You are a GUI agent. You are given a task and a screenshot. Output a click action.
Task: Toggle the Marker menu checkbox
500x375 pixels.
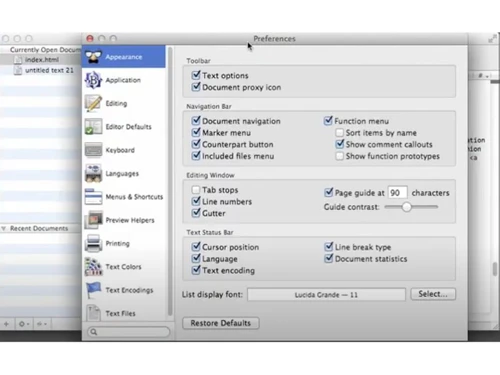pyautogui.click(x=196, y=132)
